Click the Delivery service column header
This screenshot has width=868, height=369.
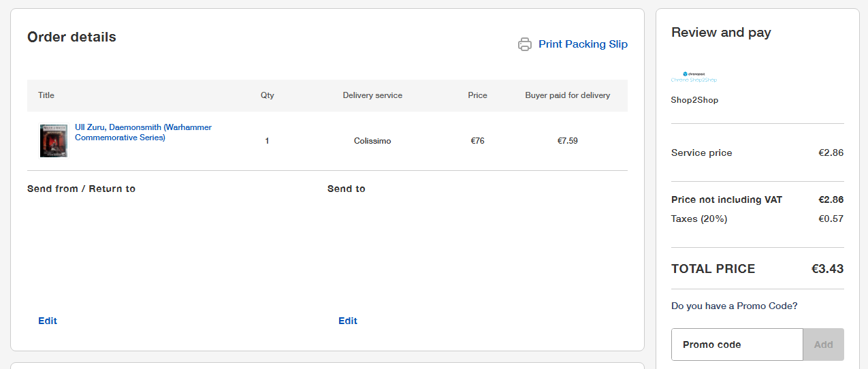point(372,95)
